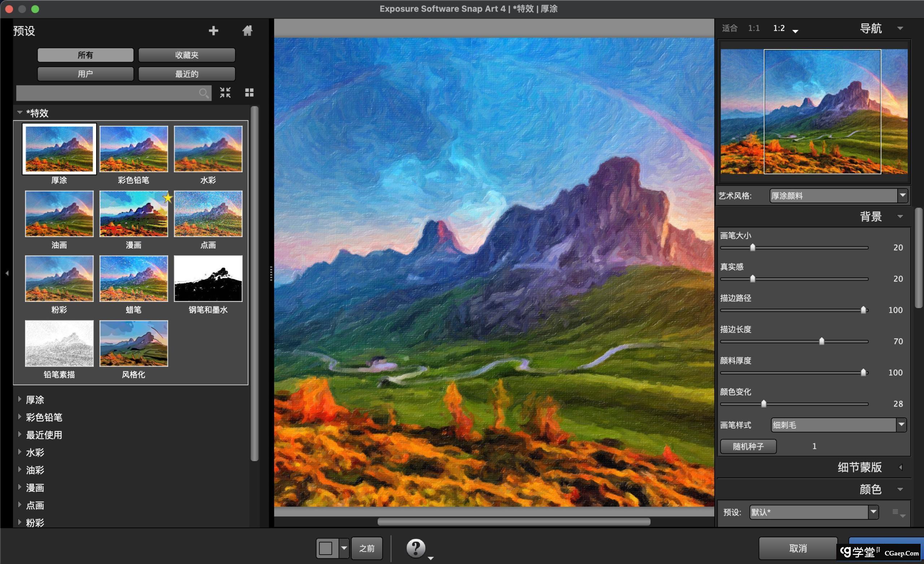Viewport: 924px width, 564px height.
Task: Click the color preset list menu icon
Action: pos(896,512)
